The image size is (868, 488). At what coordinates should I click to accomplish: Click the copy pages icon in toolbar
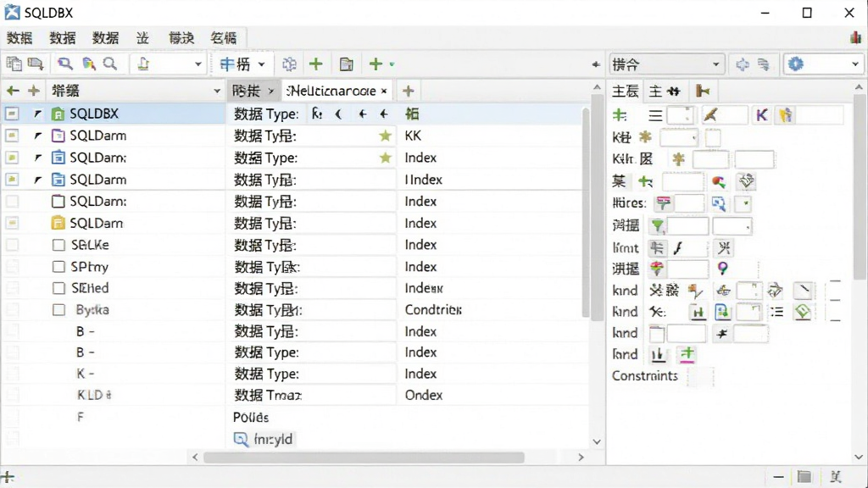point(14,64)
